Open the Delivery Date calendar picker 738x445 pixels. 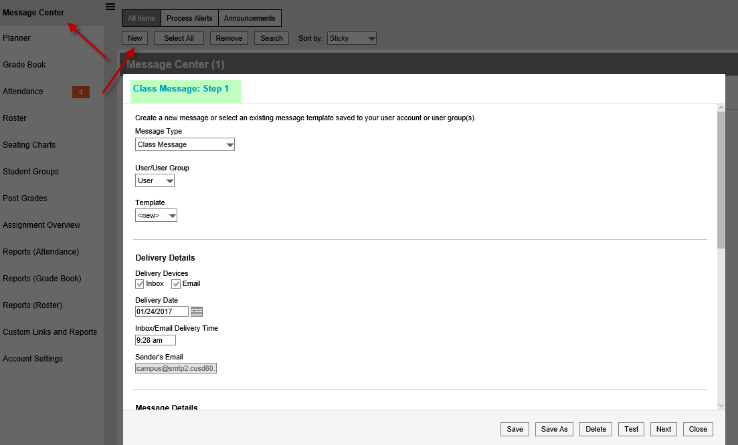click(197, 312)
